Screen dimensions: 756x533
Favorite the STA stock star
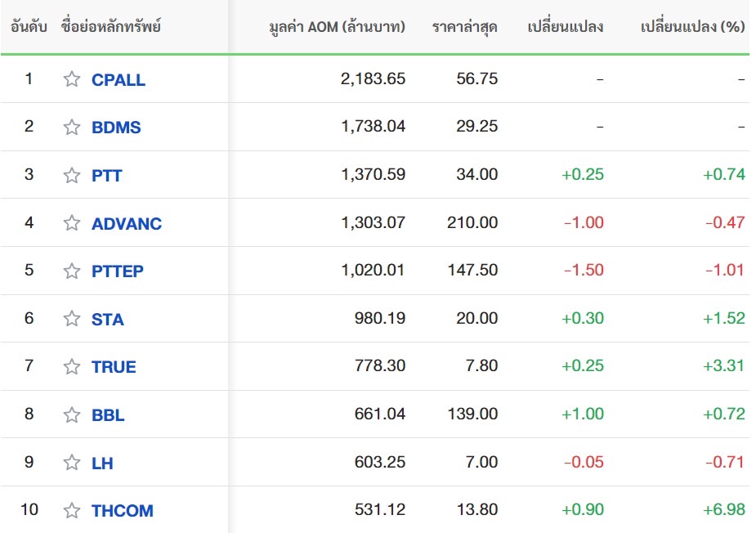pyautogui.click(x=72, y=319)
